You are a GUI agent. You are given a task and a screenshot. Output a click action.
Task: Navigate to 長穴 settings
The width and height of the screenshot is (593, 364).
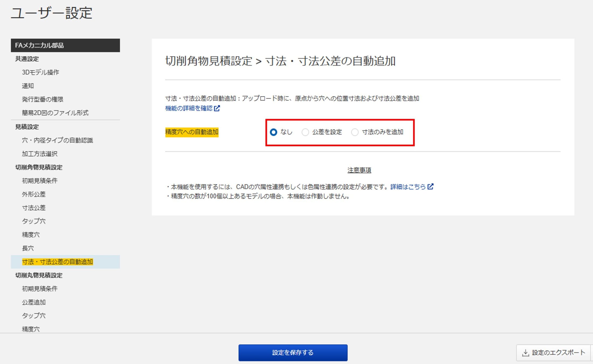click(28, 248)
